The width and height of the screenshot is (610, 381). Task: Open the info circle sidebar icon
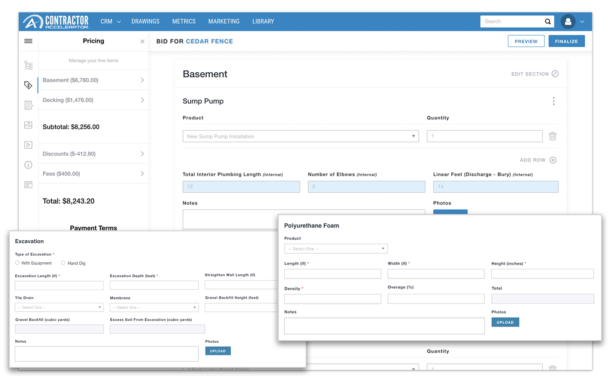pyautogui.click(x=28, y=165)
